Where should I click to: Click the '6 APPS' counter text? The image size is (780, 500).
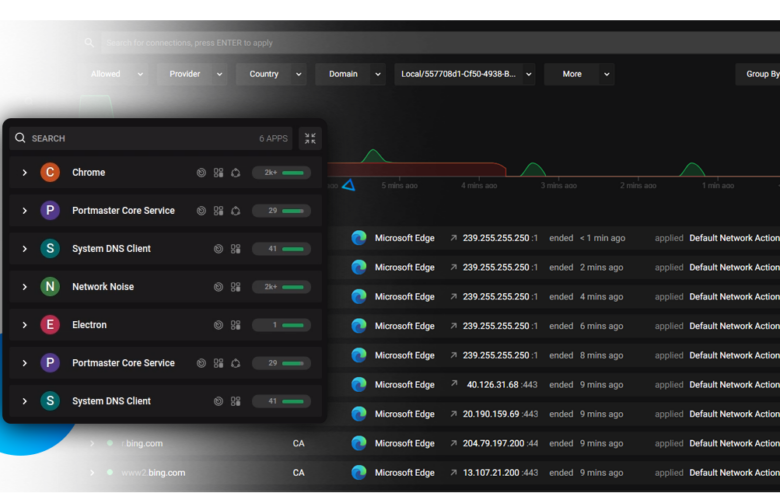click(x=273, y=139)
